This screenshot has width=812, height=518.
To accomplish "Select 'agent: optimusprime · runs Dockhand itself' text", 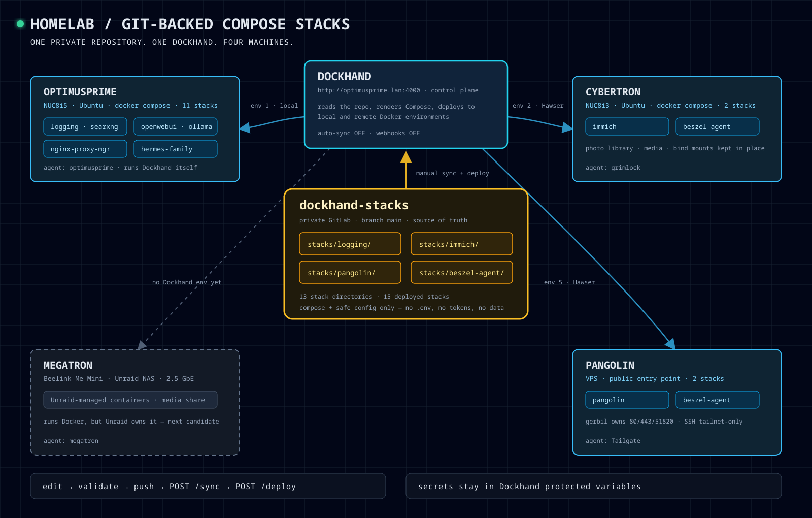I will [x=120, y=168].
